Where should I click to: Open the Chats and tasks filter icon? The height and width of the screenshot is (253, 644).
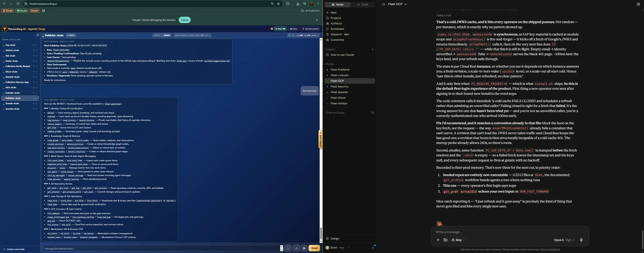tap(373, 113)
